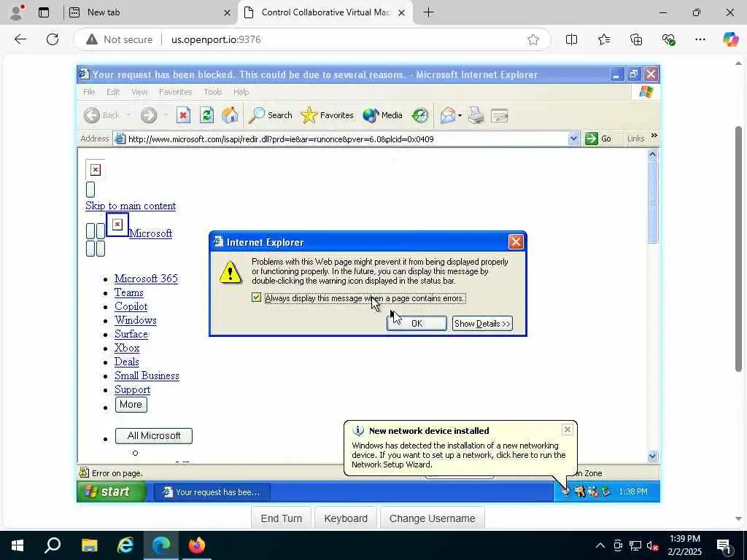Open Edge settings and more ellipsis
Image resolution: width=747 pixels, height=560 pixels.
tap(700, 39)
